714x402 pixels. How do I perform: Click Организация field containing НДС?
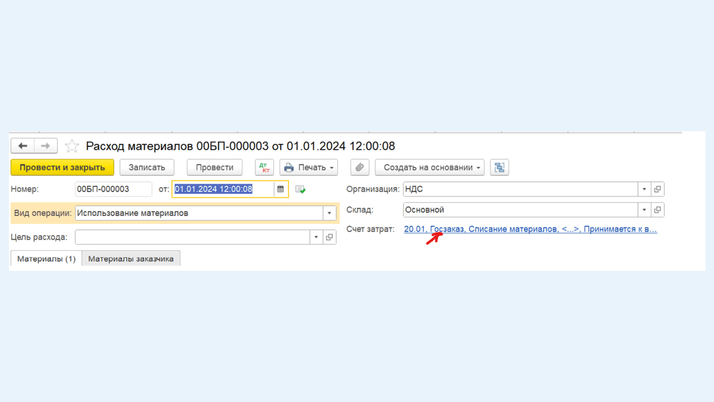click(520, 189)
